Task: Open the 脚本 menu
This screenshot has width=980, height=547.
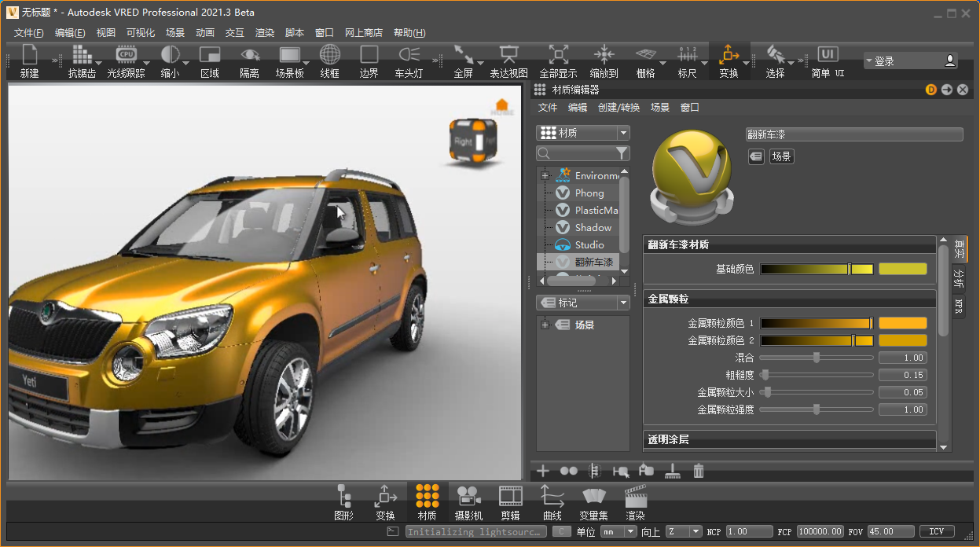Action: tap(295, 32)
